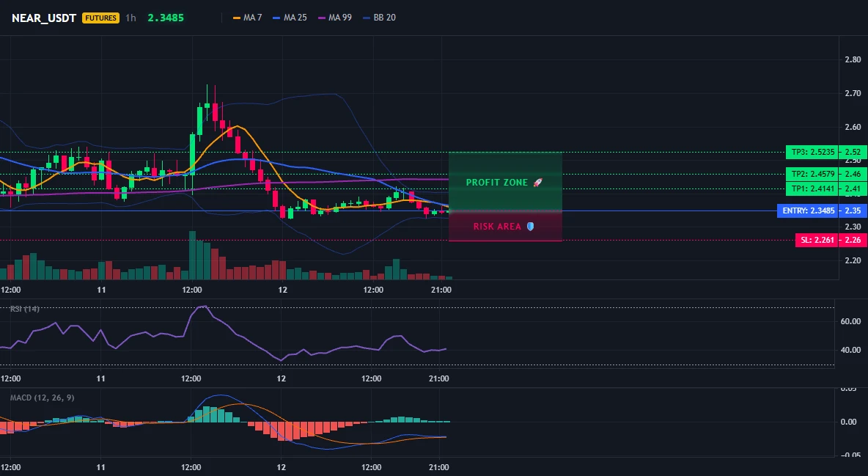
Task: Click the FUTURES badge
Action: tap(100, 18)
